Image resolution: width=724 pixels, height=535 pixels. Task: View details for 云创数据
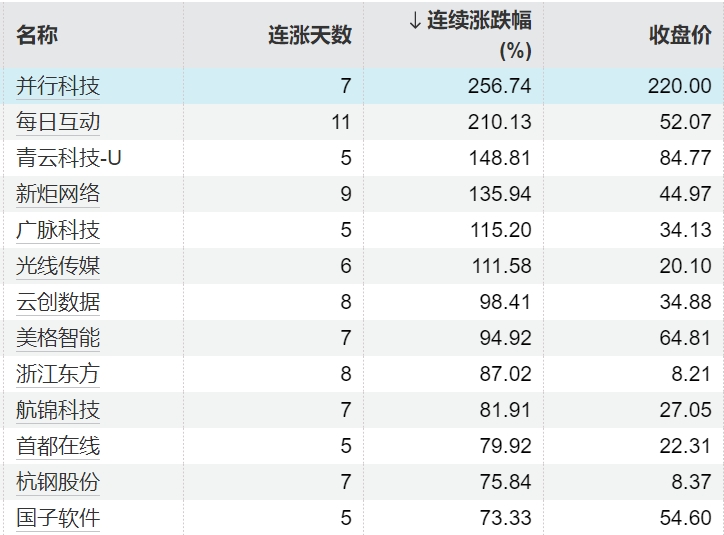coord(58,303)
